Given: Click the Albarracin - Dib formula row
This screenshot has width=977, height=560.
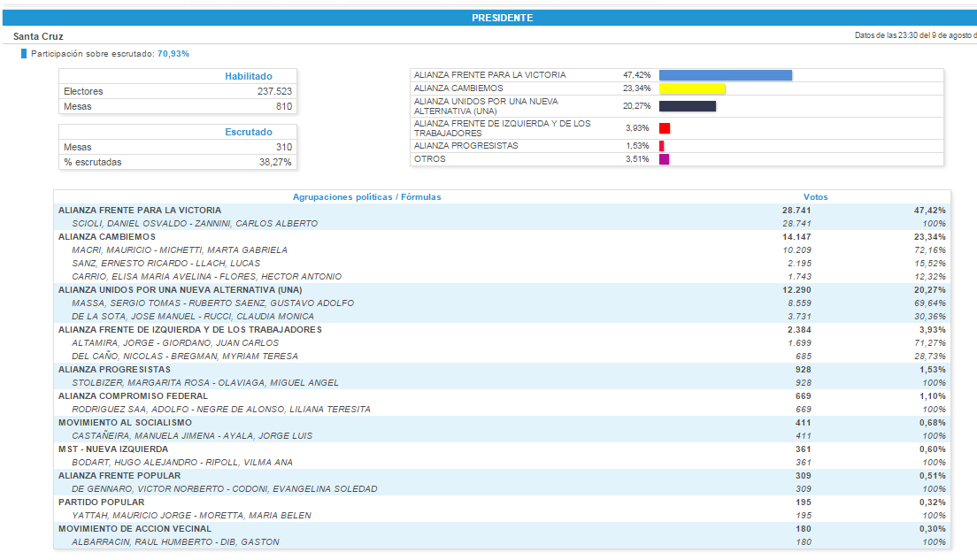Looking at the screenshot, I should click(x=502, y=542).
